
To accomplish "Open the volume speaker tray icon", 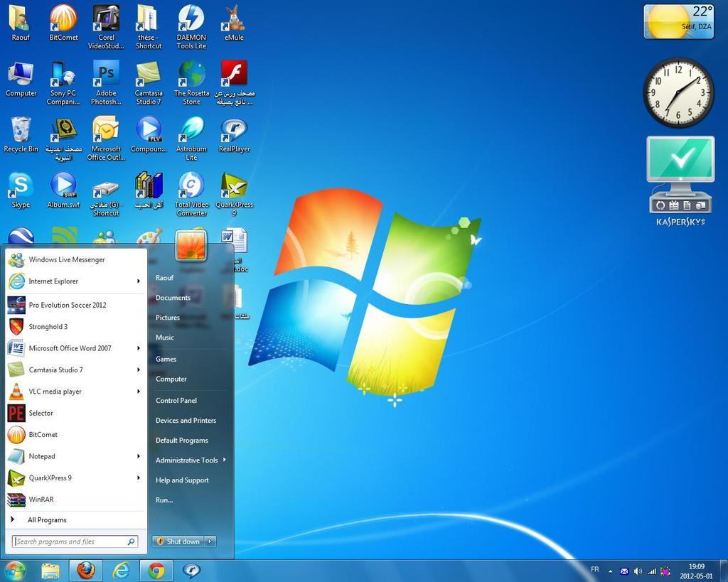I will click(x=637, y=571).
